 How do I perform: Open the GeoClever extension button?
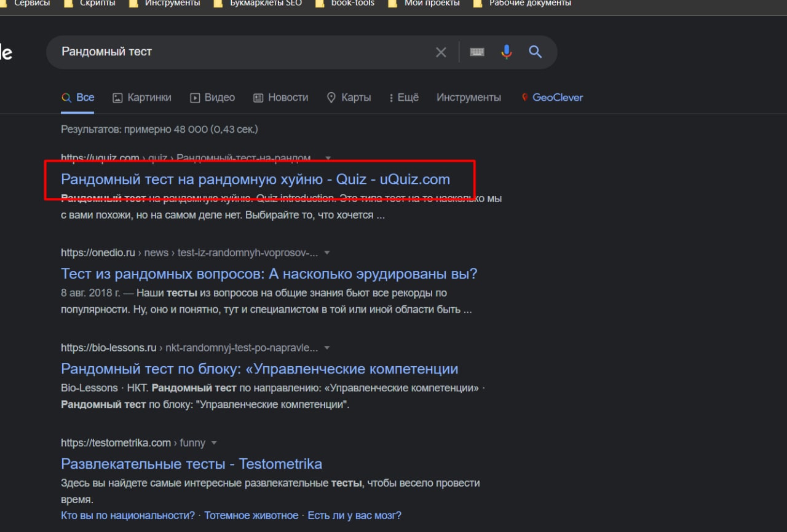[x=552, y=98]
